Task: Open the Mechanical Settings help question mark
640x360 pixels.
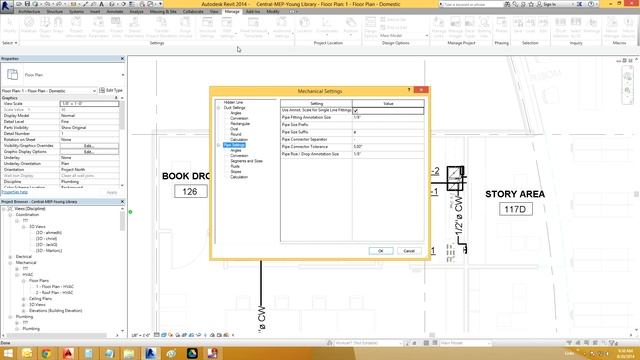Action: point(409,90)
